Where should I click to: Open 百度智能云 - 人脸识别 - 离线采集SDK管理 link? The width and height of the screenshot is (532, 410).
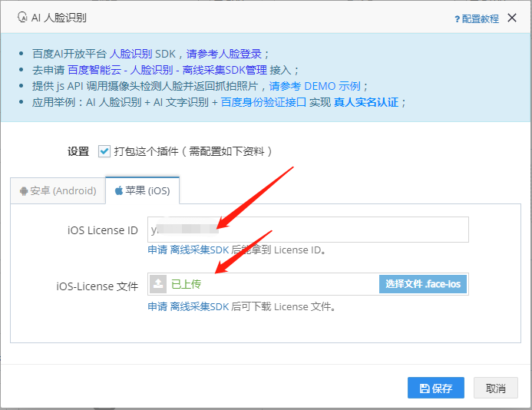click(167, 70)
